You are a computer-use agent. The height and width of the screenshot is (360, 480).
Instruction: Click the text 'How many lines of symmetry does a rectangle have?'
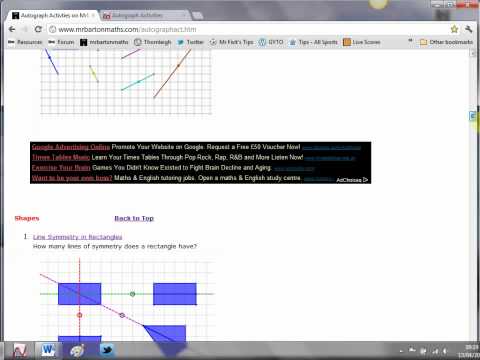click(x=115, y=246)
